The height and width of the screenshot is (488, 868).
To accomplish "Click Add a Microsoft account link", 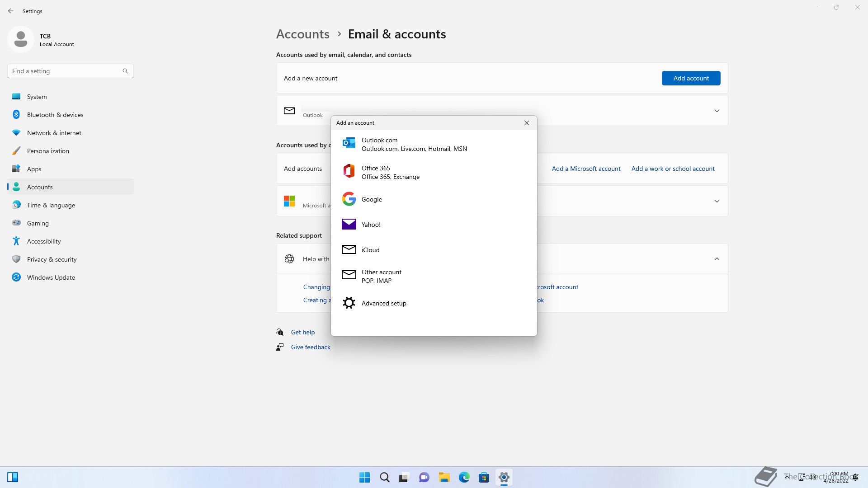I will point(586,169).
